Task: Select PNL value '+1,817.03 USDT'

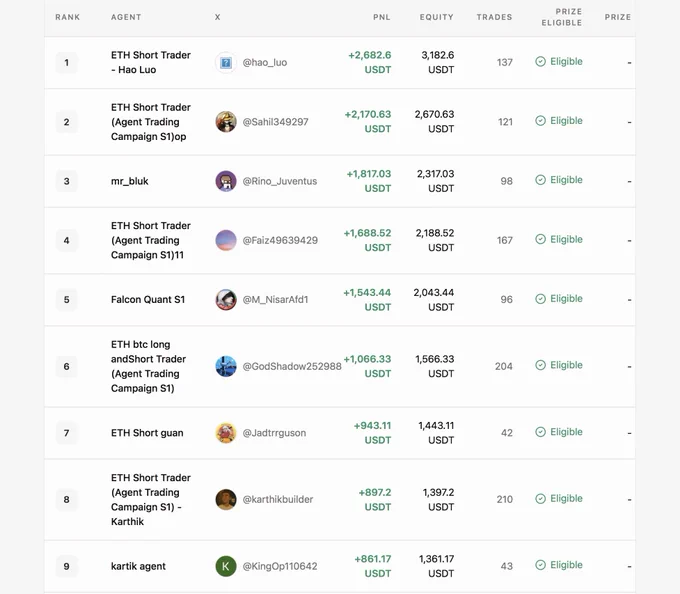Action: coord(369,181)
